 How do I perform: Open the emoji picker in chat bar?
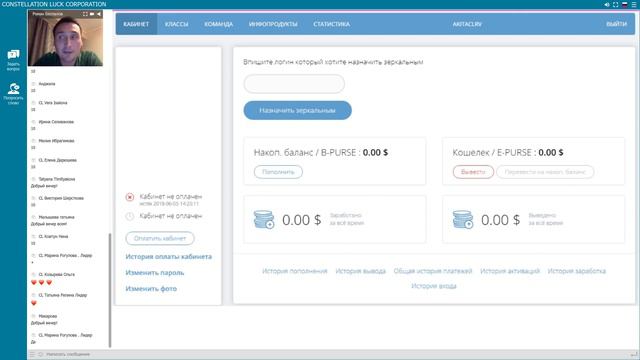[40, 354]
